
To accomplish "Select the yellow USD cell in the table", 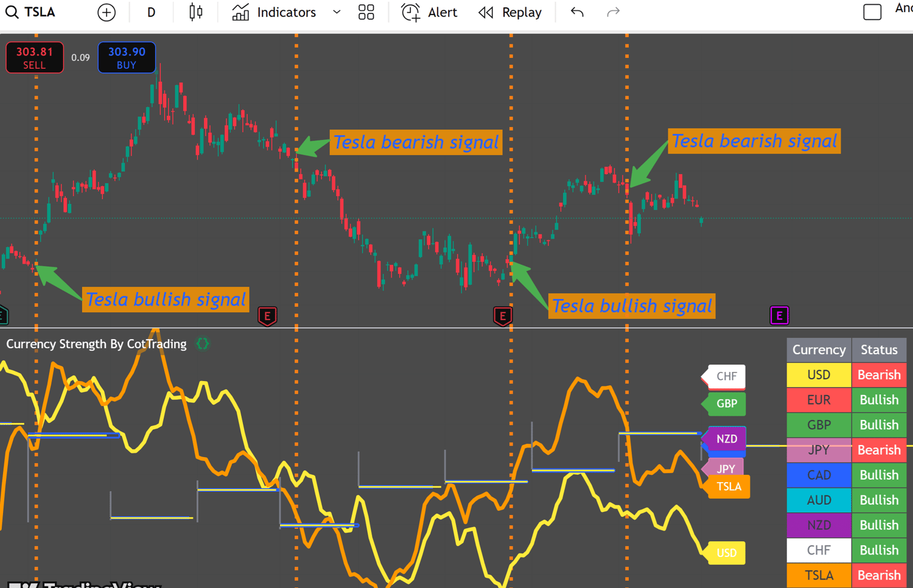I will (x=819, y=375).
